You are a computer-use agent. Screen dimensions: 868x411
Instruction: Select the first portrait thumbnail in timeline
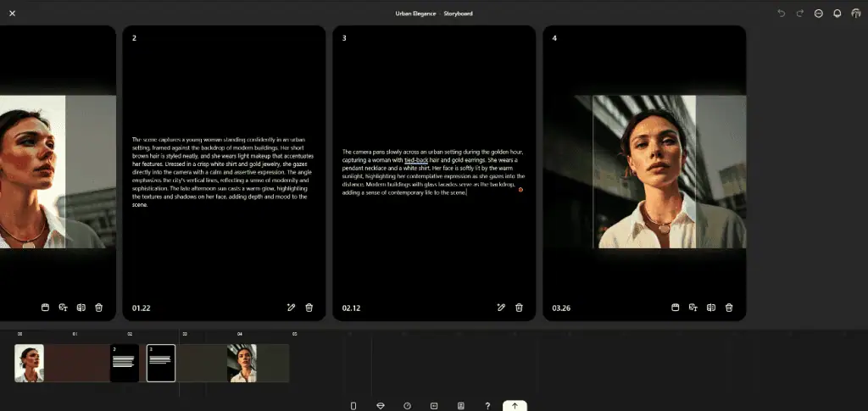point(30,363)
